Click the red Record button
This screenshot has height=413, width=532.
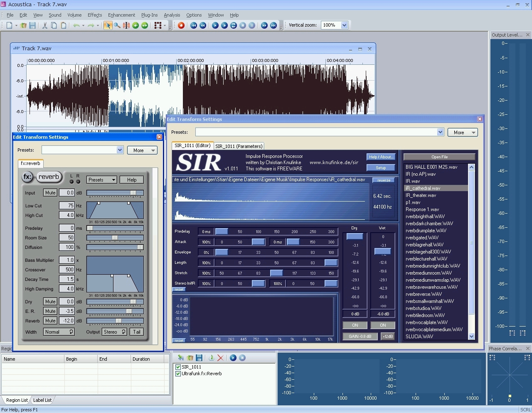click(181, 25)
